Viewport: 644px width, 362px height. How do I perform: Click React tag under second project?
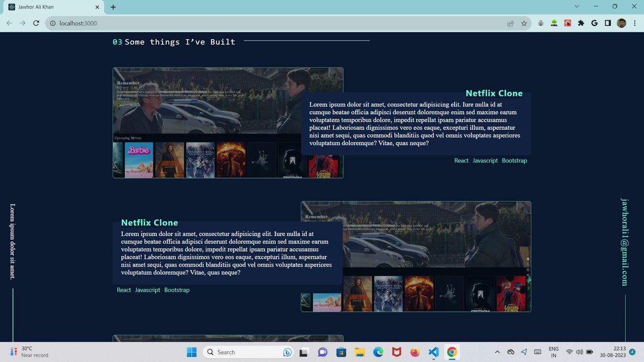[124, 290]
